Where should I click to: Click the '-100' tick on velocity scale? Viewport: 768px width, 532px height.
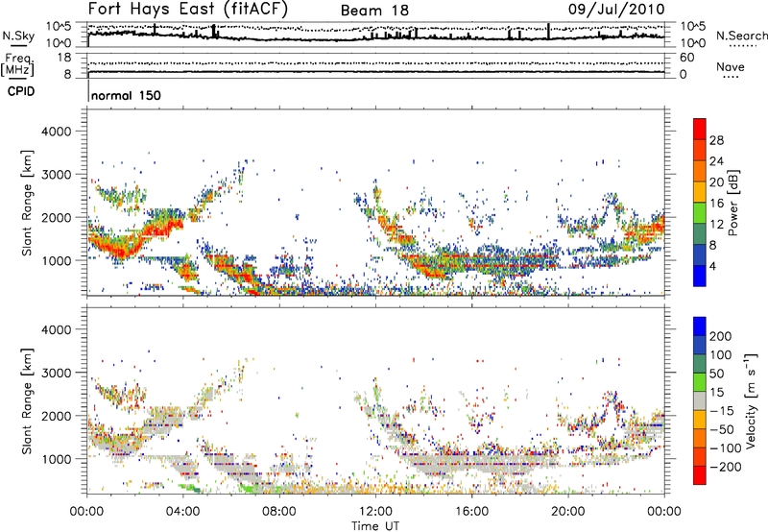click(x=725, y=448)
